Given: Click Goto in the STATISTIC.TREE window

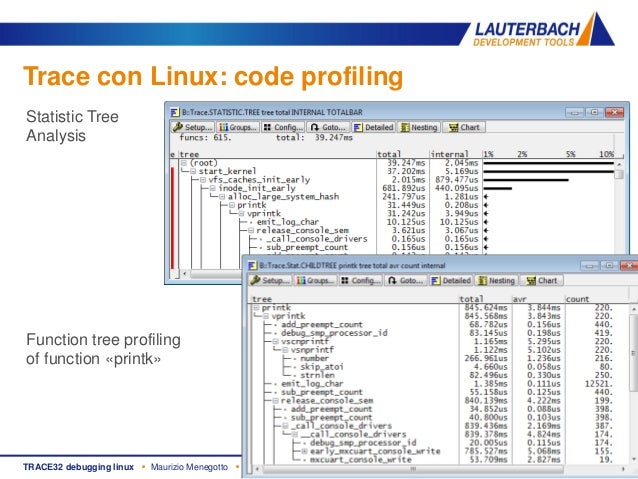Looking at the screenshot, I should coord(328,127).
